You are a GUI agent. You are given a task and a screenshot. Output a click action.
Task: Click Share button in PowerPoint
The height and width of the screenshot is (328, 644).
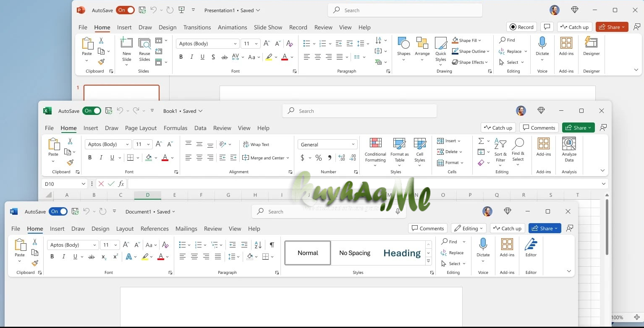tap(612, 27)
